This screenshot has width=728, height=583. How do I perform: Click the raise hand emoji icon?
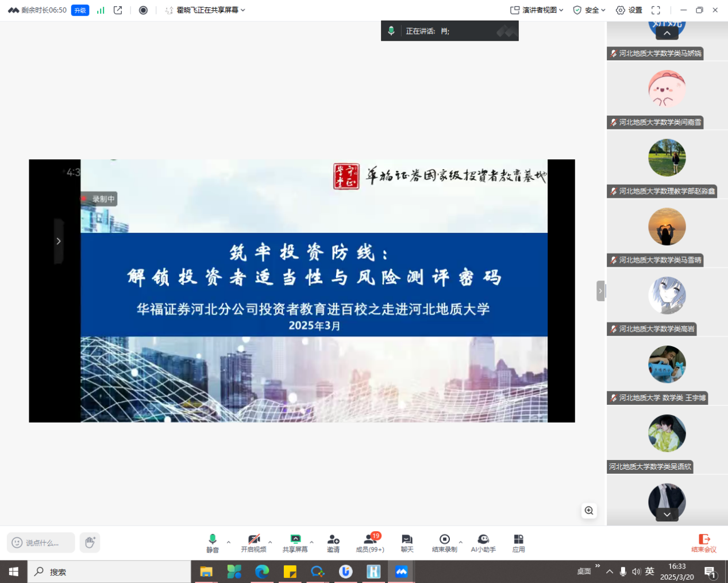90,542
